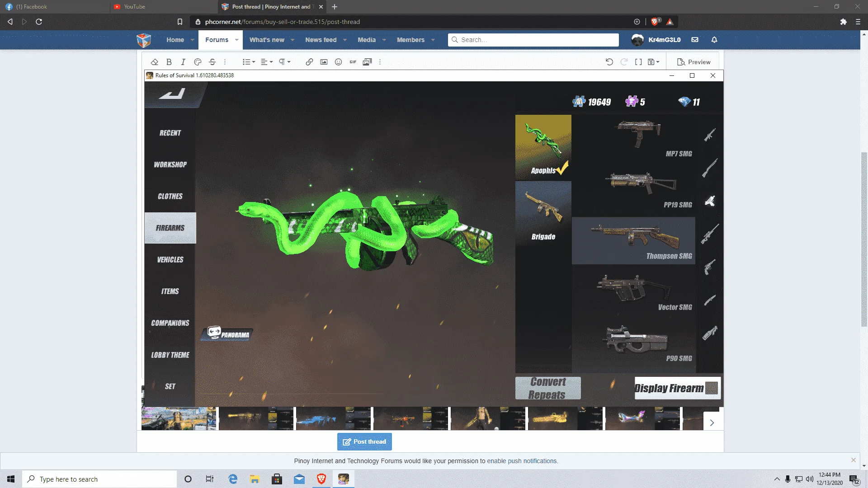Select the Brigade skin
This screenshot has width=868, height=488.
543,214
